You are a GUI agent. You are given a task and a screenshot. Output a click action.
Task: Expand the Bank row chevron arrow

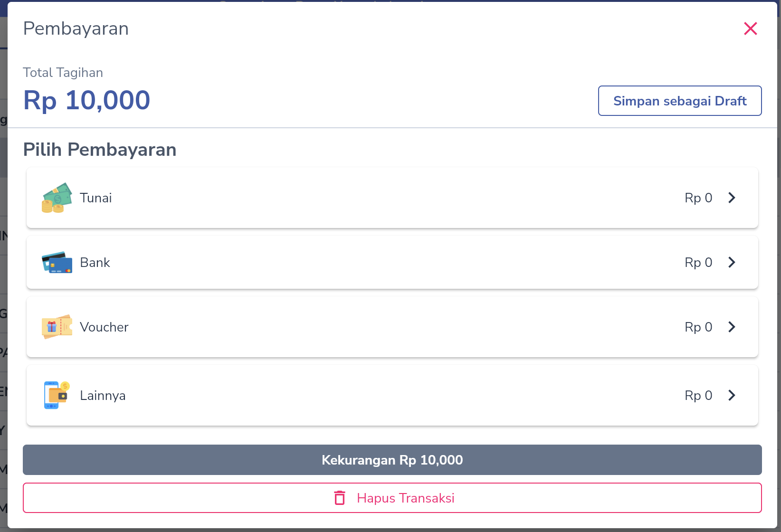(732, 262)
